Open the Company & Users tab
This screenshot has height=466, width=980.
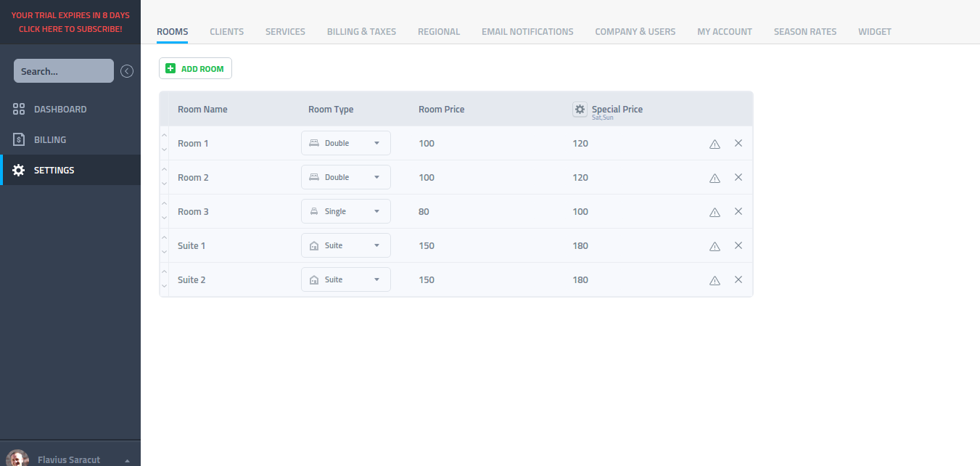pos(635,31)
